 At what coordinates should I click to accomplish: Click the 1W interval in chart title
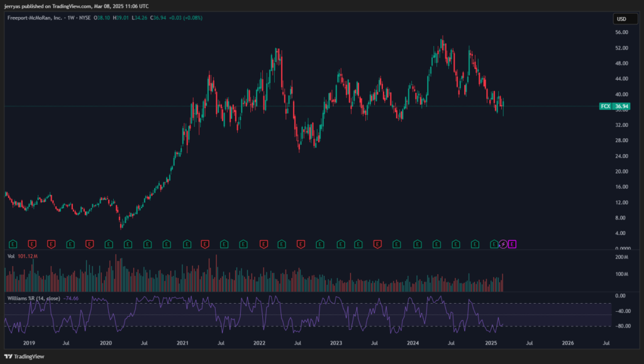coord(70,18)
